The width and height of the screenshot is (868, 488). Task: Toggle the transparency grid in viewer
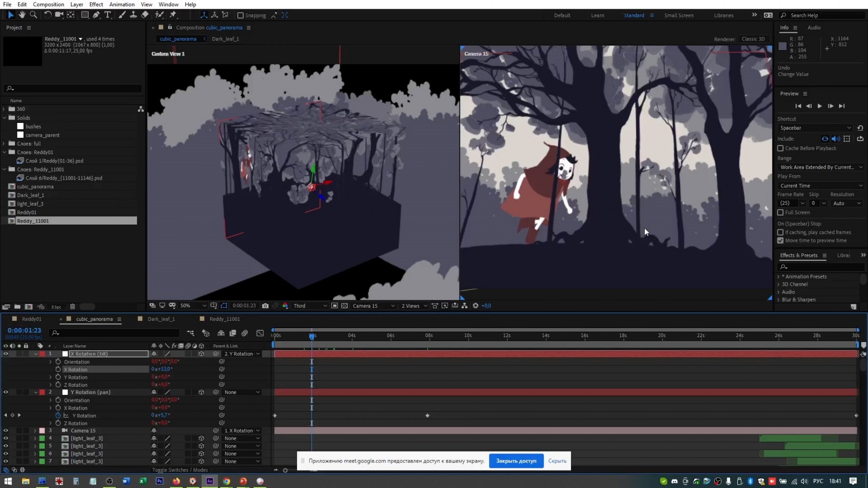click(344, 305)
